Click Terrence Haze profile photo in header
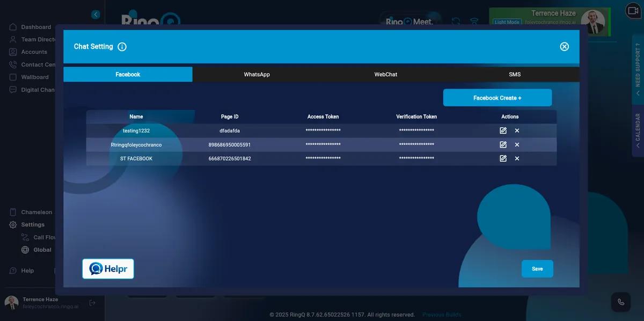Screen dimensions: 644x321 (x=592, y=22)
